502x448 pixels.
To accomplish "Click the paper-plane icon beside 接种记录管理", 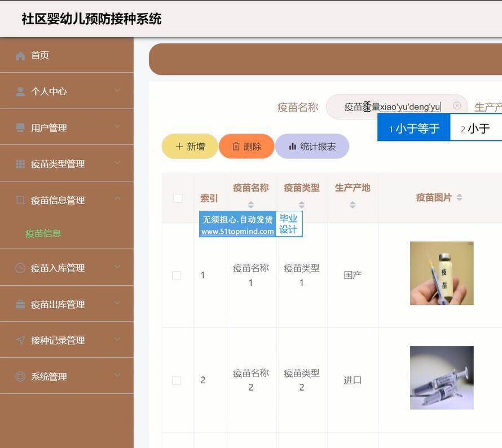I will [x=20, y=340].
